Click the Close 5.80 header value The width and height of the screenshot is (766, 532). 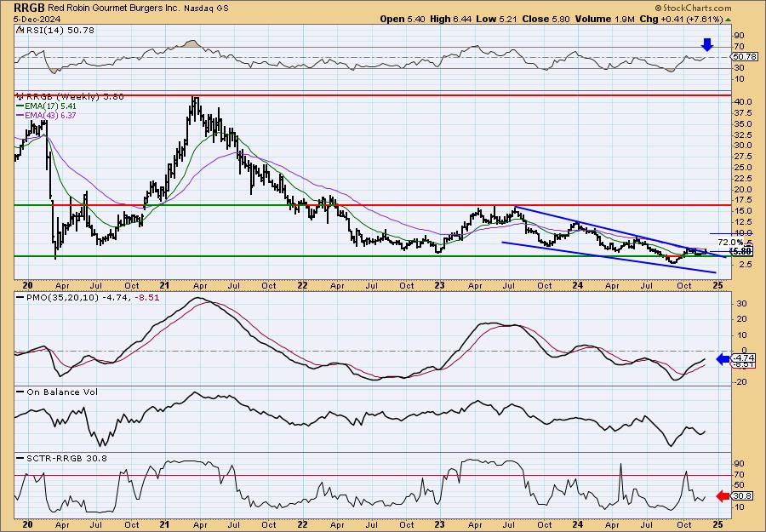click(546, 19)
